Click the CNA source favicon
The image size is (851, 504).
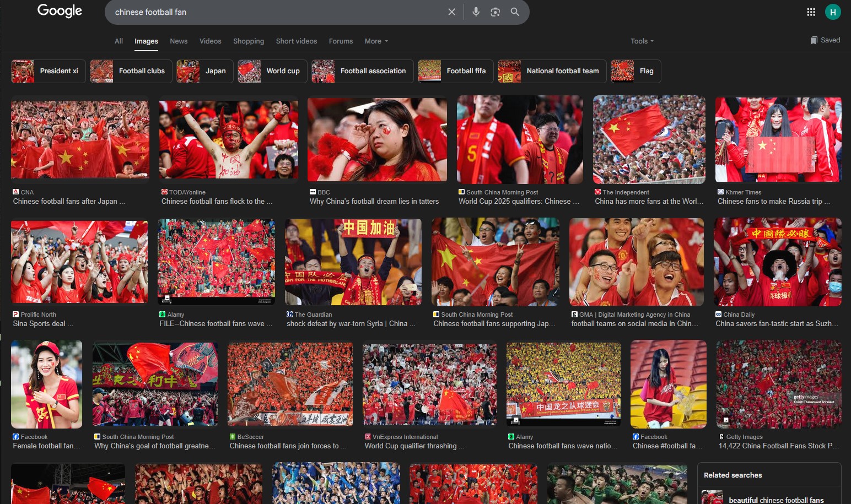pos(16,192)
